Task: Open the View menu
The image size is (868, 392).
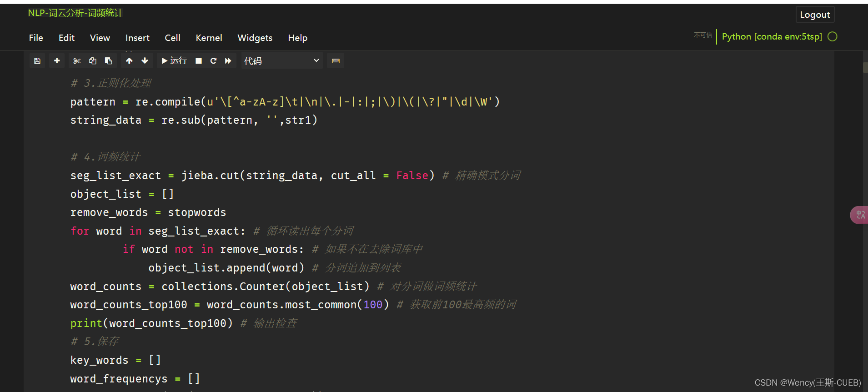Action: pos(100,38)
